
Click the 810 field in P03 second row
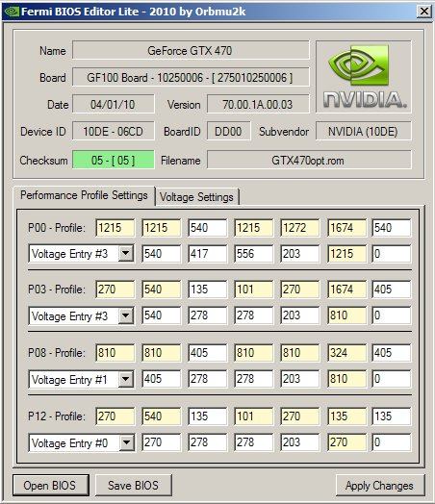coord(346,315)
